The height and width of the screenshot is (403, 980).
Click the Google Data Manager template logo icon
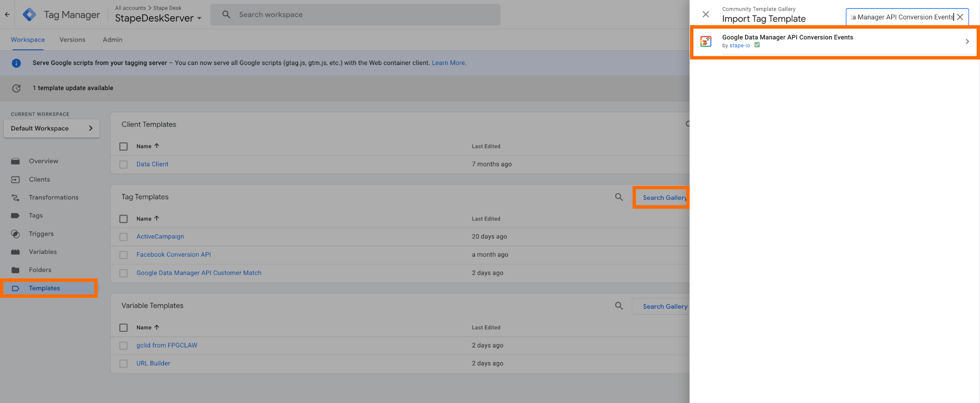[x=706, y=42]
